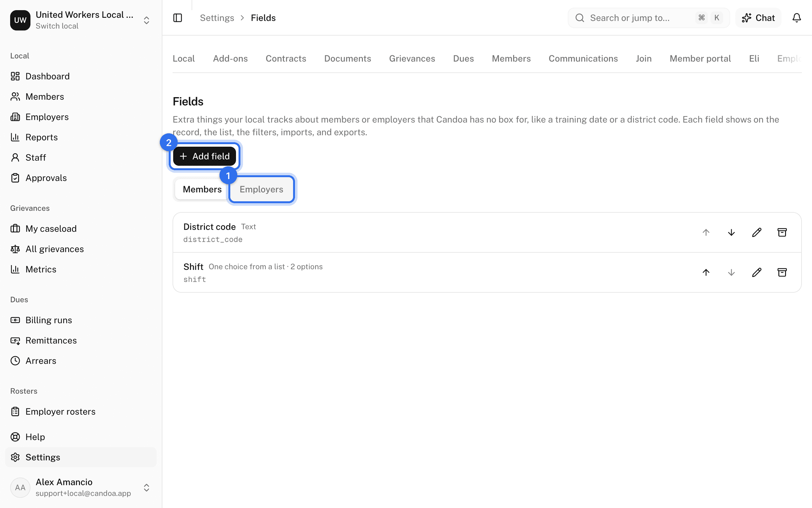Click the AA user avatar
The image size is (812, 508).
[x=20, y=487]
